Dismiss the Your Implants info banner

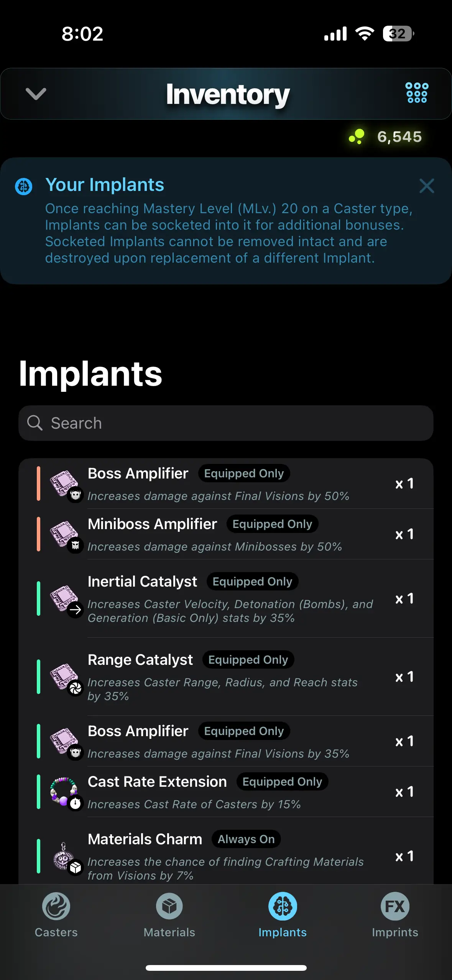(x=426, y=186)
